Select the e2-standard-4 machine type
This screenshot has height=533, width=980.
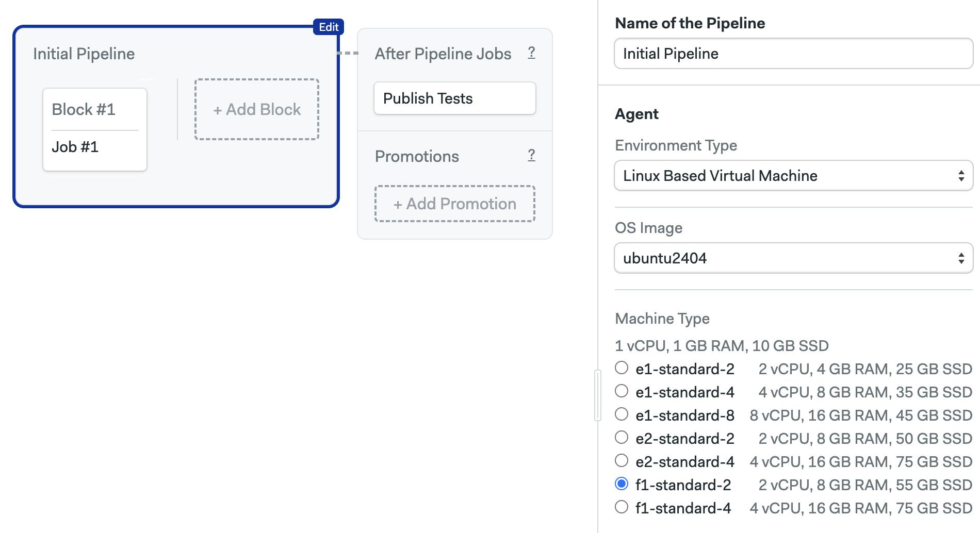click(x=622, y=460)
